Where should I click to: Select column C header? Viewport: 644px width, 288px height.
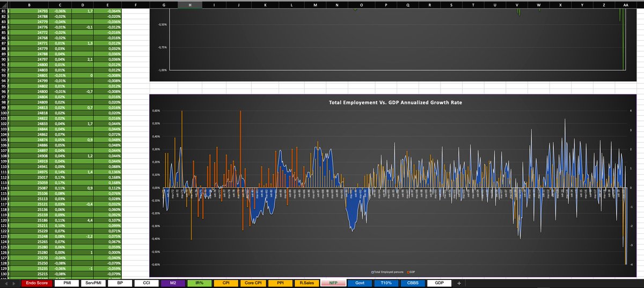61,4
